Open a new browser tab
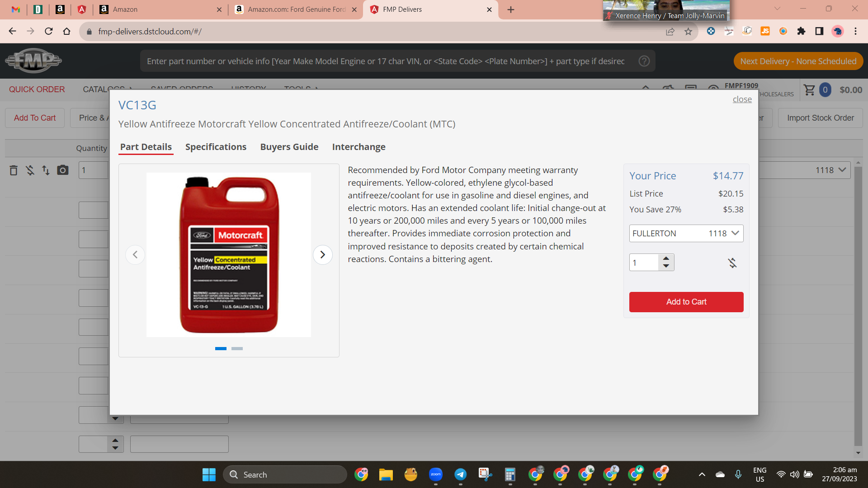The image size is (868, 488). (511, 9)
